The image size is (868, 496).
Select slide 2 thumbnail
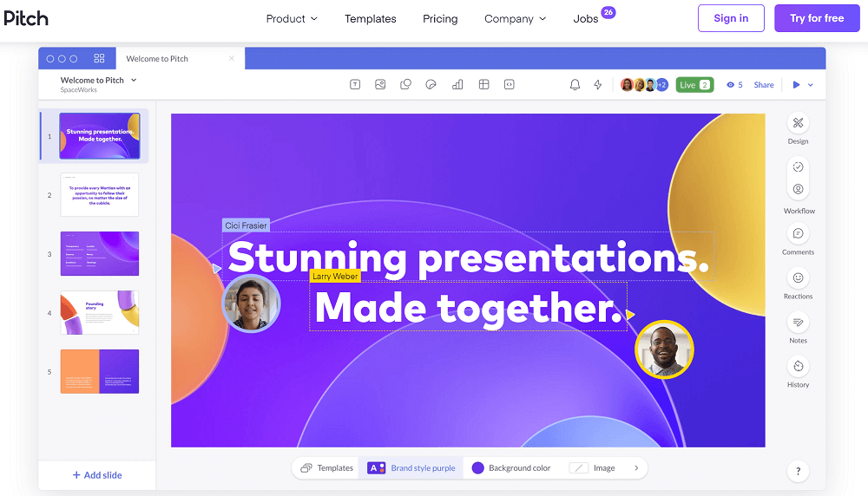coord(100,194)
